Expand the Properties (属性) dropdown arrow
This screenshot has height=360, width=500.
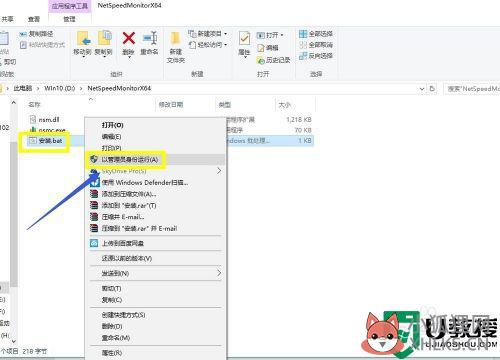245,58
